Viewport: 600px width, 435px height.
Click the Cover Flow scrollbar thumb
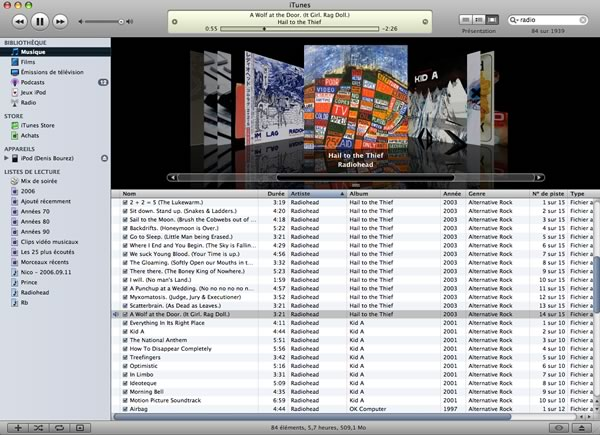click(365, 178)
